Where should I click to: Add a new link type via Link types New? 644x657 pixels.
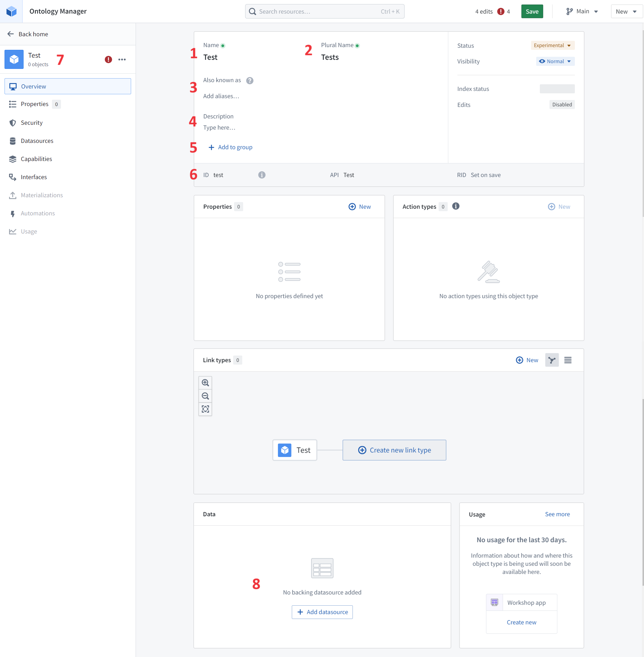(x=527, y=360)
